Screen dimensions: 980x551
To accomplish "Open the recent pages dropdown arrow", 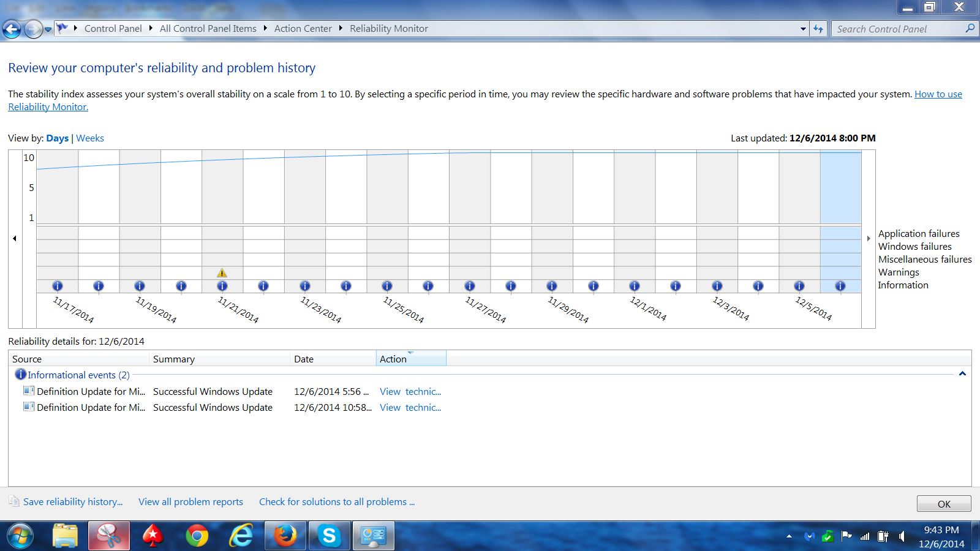I will pyautogui.click(x=48, y=29).
